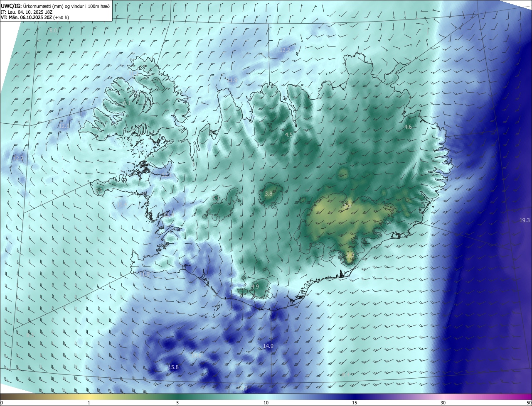Click the legend tick label 10
Image resolution: width=532 pixels, height=406 pixels.
click(x=266, y=403)
